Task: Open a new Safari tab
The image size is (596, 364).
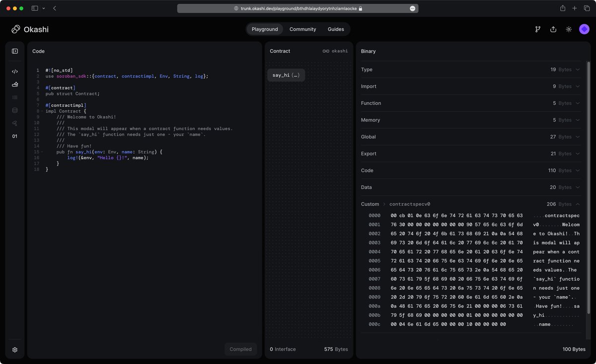Action: (575, 8)
